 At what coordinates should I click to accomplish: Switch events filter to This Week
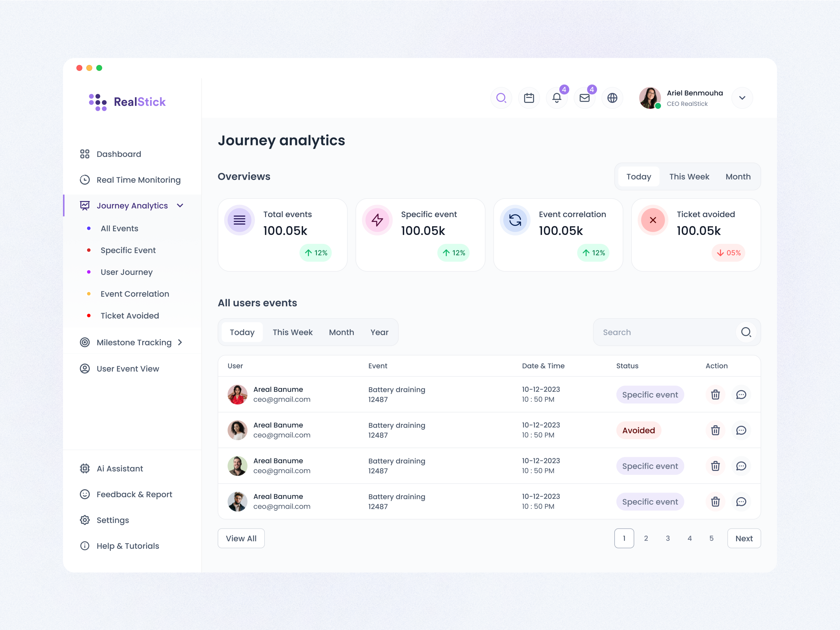[x=292, y=332]
